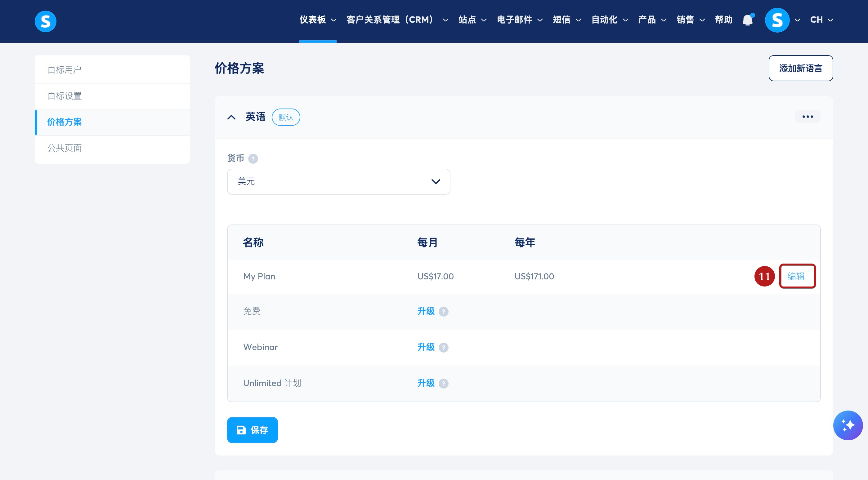Image resolution: width=868 pixels, height=480 pixels.
Task: Click the help icon next to 货币
Action: [253, 159]
